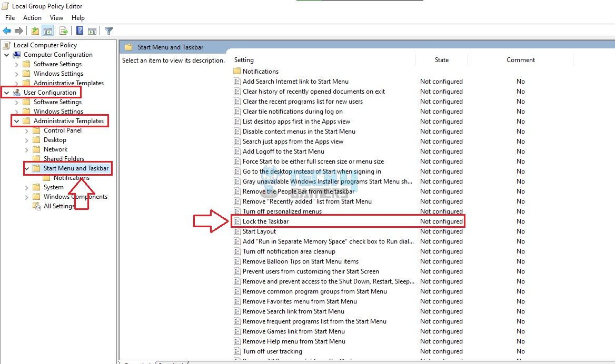Toggle the Show/Hide Console Tree icon
Viewport: 615px width, 364px height.
tap(48, 31)
